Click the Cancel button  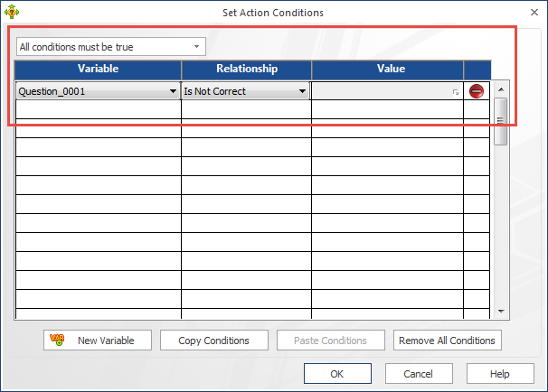tap(419, 374)
